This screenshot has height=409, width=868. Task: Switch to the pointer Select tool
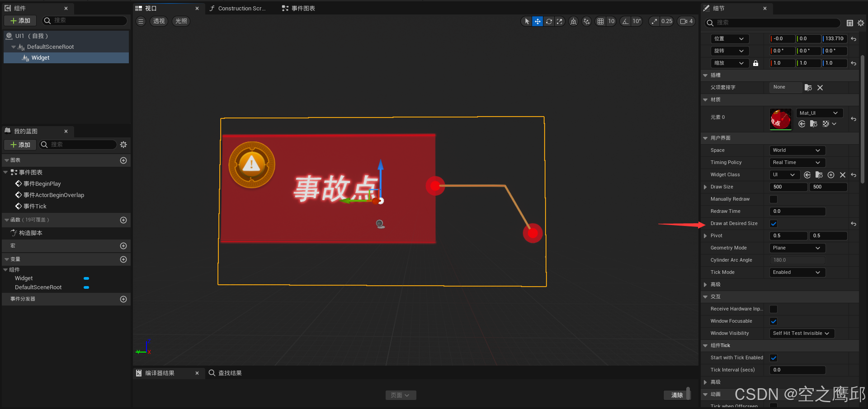(526, 21)
